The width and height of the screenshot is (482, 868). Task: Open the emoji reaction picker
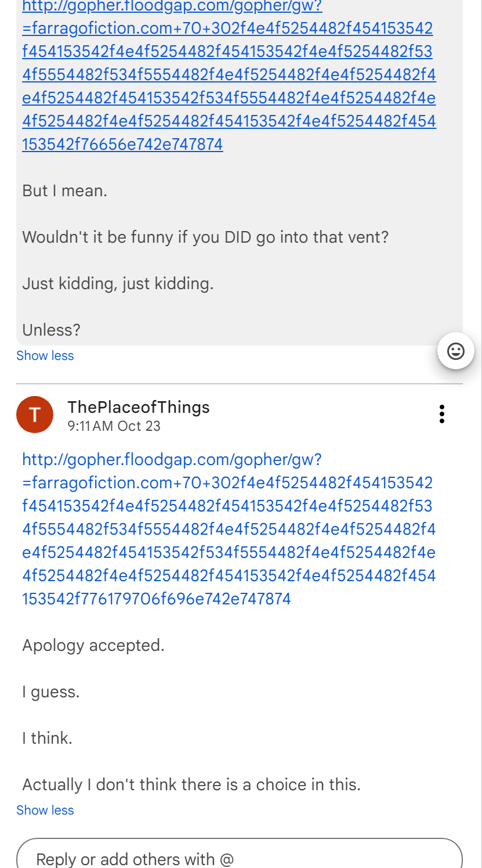click(x=455, y=351)
